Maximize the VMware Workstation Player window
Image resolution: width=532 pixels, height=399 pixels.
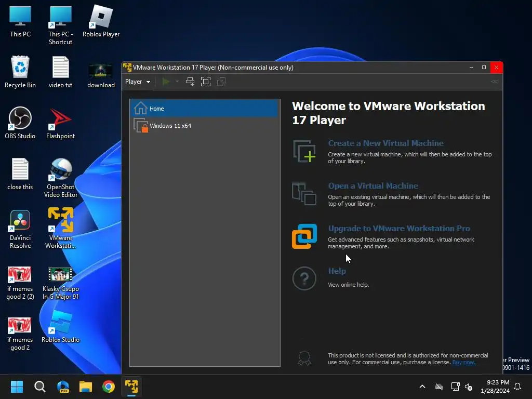[x=484, y=67]
